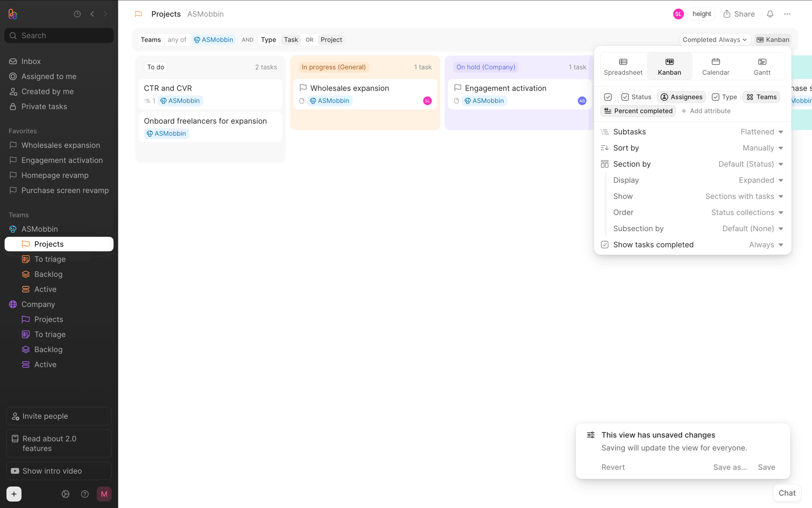Open Show Sections with tasks dropdown

pos(744,196)
